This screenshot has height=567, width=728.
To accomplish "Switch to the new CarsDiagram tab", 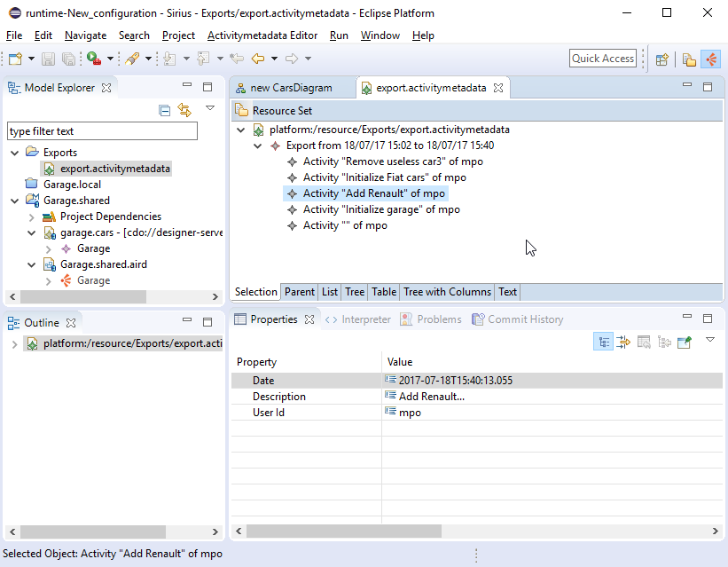I will (291, 88).
